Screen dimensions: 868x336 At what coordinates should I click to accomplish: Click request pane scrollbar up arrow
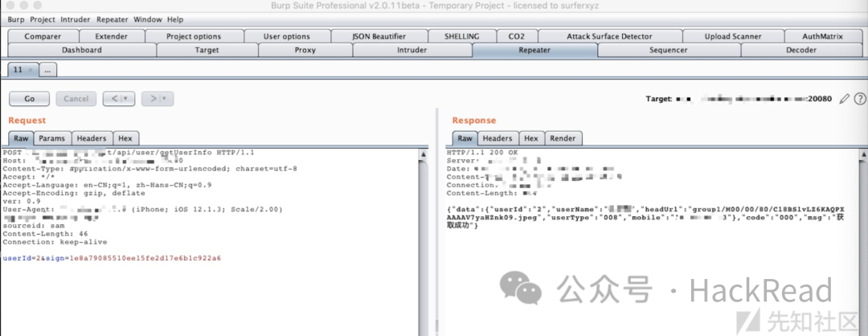click(x=424, y=154)
